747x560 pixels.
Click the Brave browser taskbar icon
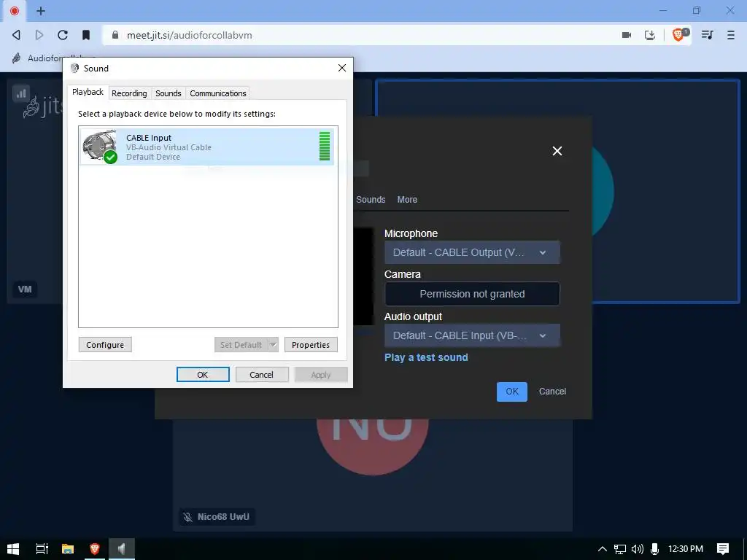94,548
